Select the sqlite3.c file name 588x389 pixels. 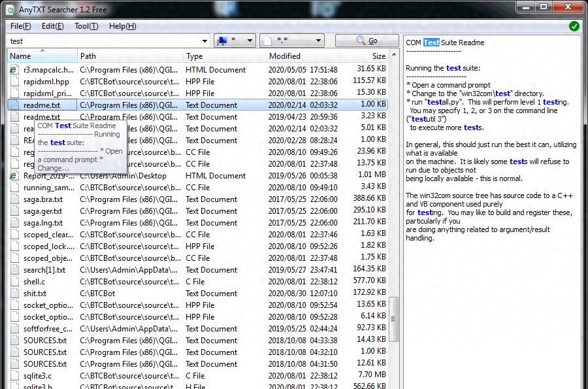(x=37, y=376)
